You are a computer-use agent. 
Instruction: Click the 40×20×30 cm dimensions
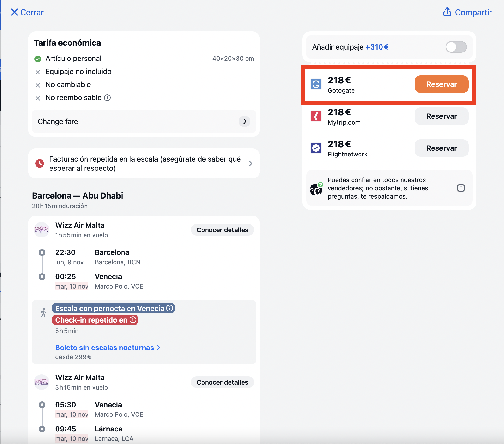click(233, 59)
